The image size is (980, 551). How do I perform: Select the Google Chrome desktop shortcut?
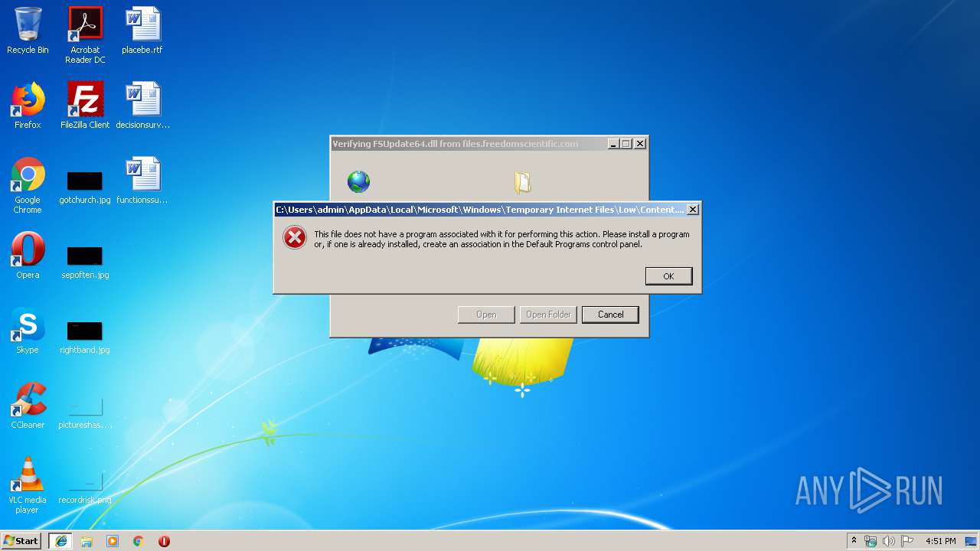(28, 185)
